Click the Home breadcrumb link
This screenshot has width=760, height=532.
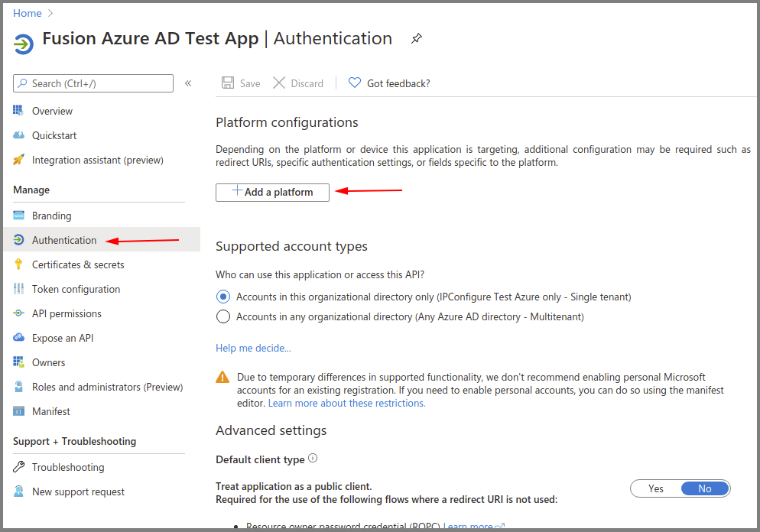pos(28,13)
